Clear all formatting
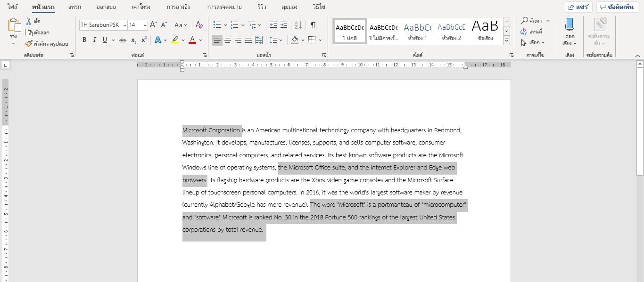 pyautogui.click(x=199, y=25)
